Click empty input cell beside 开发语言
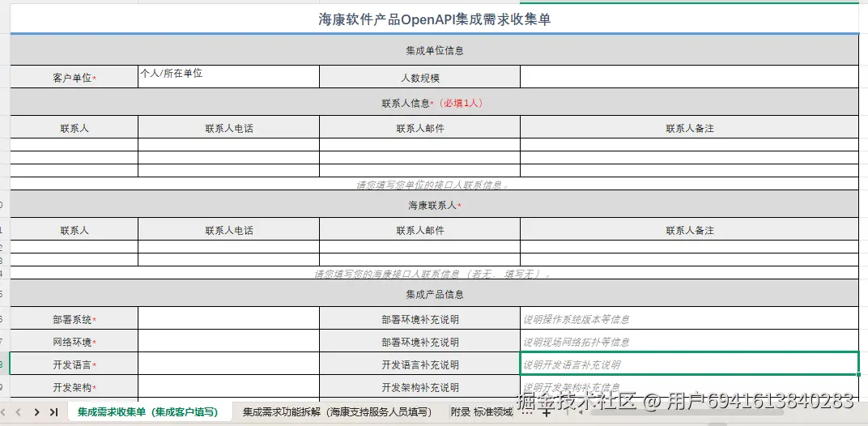 [228, 364]
